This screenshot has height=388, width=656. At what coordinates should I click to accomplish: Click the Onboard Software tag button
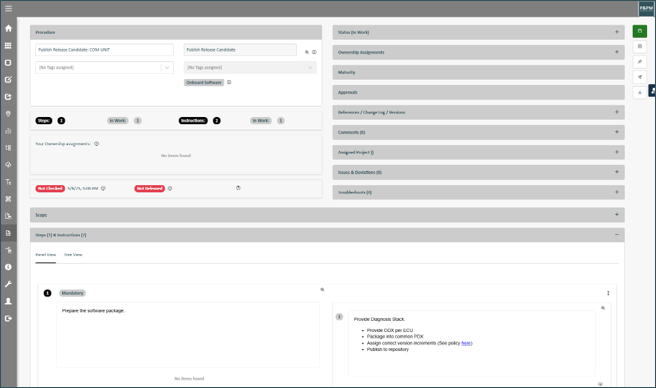tap(204, 82)
